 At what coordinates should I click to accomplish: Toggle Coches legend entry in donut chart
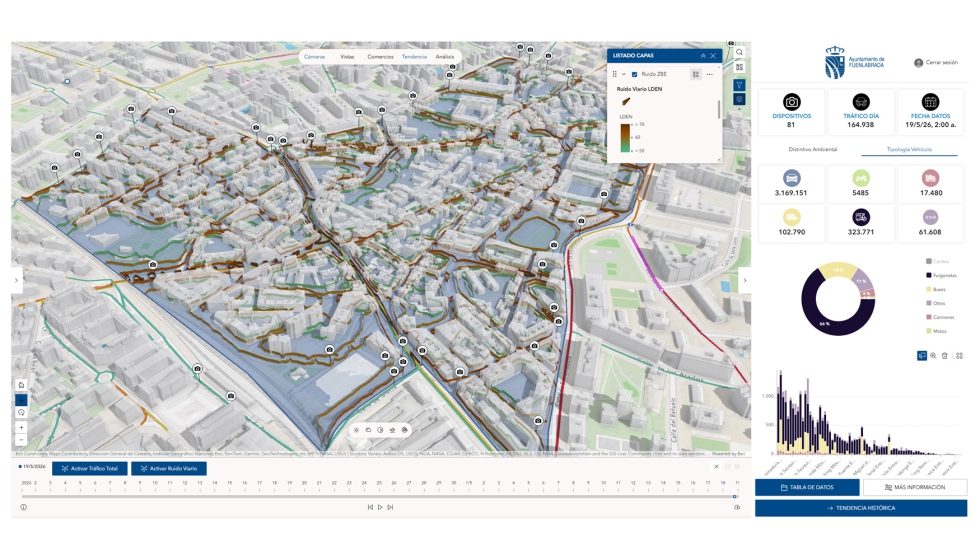(938, 261)
